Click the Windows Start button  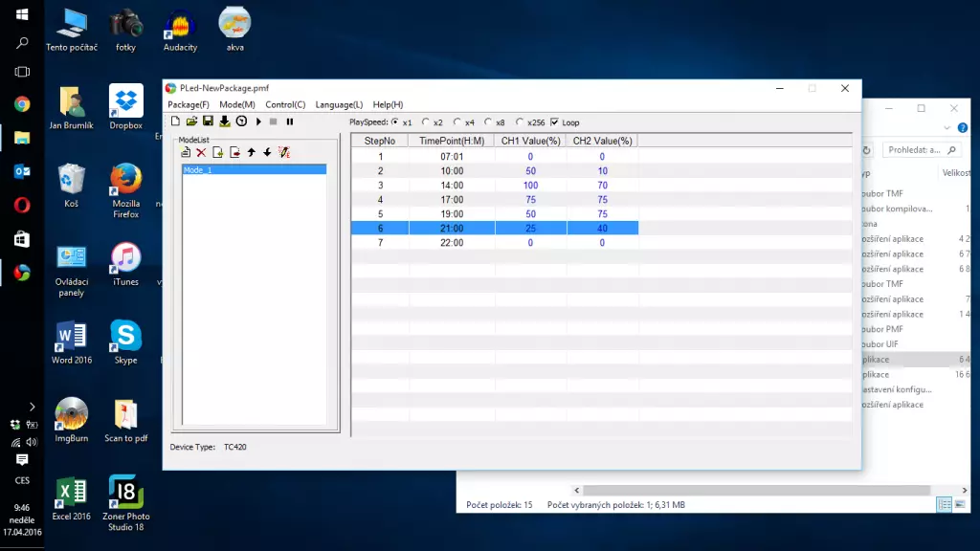coord(22,14)
